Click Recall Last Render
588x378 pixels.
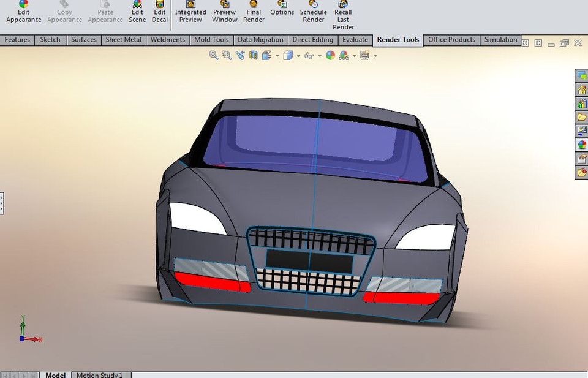[x=343, y=16]
